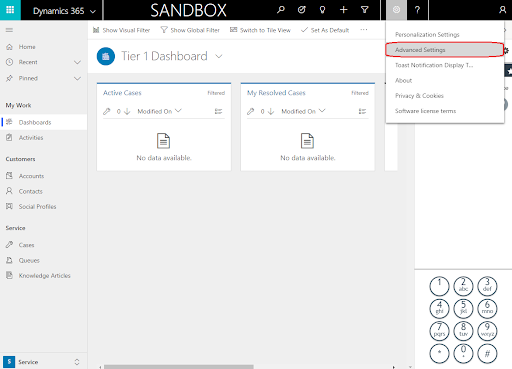Viewport: 512px width, 369px height.
Task: Open the search magnifier icon
Action: (x=281, y=10)
